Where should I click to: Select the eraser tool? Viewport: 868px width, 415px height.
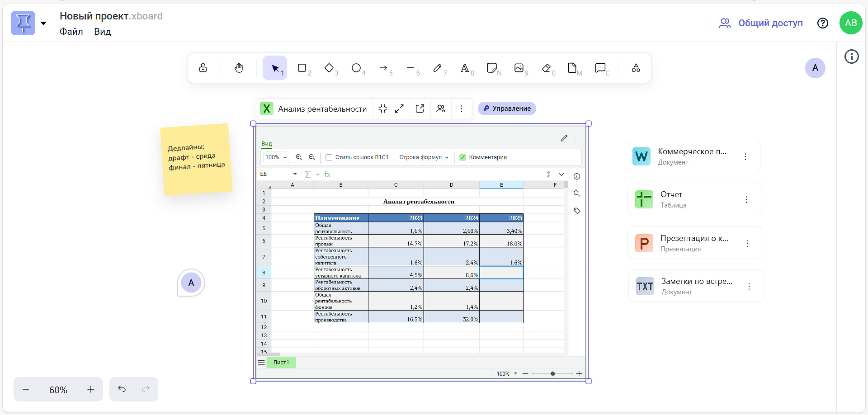pos(546,68)
